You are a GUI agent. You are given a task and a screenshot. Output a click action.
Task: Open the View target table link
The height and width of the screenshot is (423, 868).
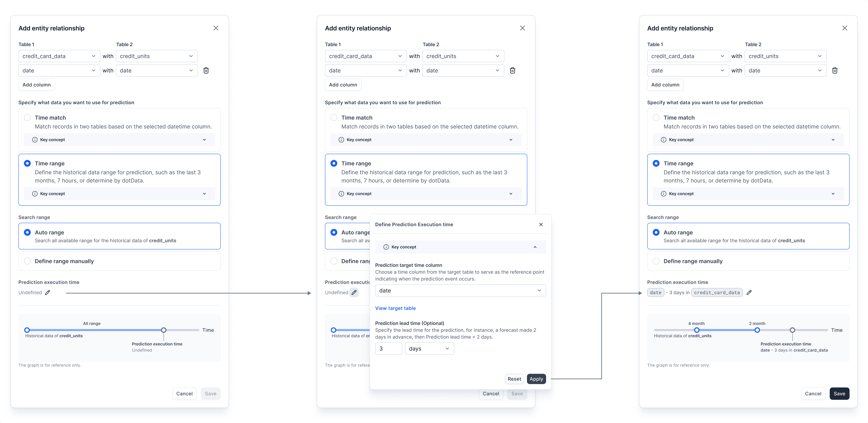click(395, 308)
